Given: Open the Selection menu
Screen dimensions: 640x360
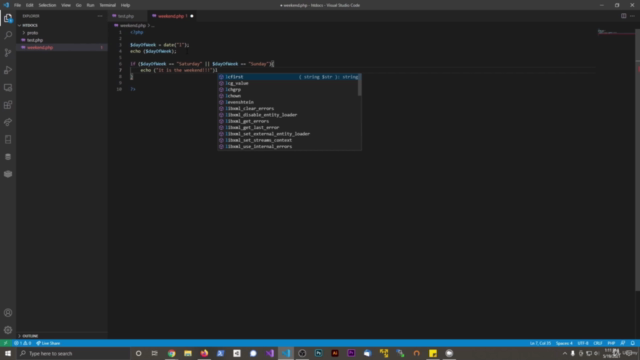Looking at the screenshot, I should pyautogui.click(x=47, y=5).
